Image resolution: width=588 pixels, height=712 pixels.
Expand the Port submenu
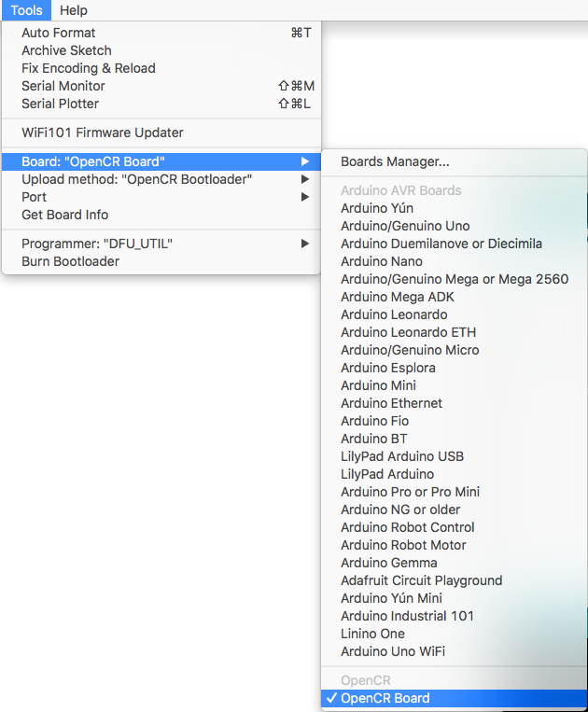[x=161, y=197]
